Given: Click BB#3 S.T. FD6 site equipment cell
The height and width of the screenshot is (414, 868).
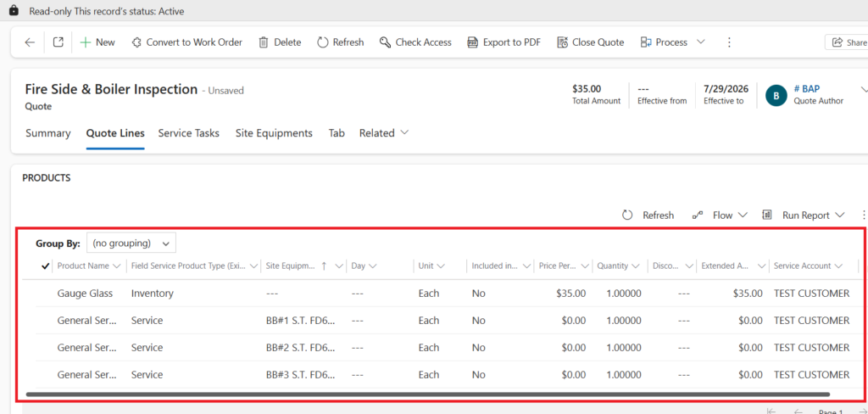Looking at the screenshot, I should point(301,375).
